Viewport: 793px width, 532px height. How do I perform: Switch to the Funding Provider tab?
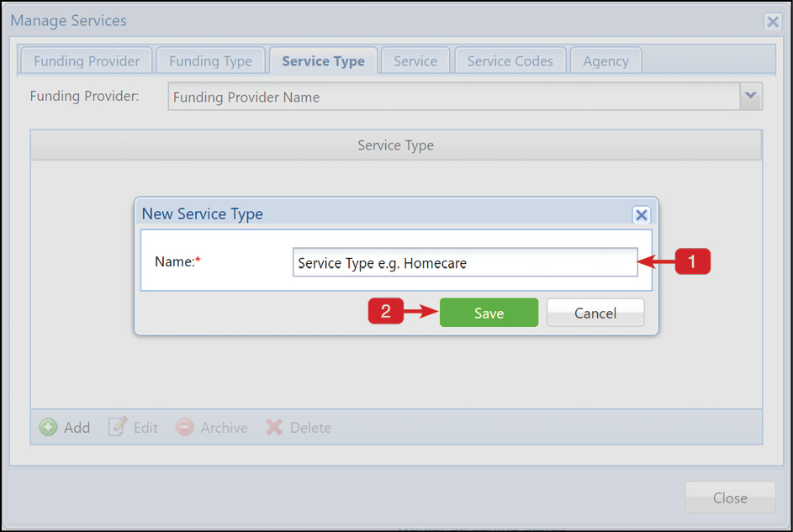87,61
